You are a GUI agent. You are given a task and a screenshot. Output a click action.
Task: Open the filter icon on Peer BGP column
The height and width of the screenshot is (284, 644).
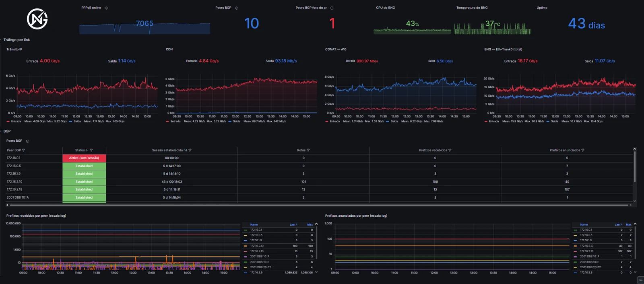23,150
